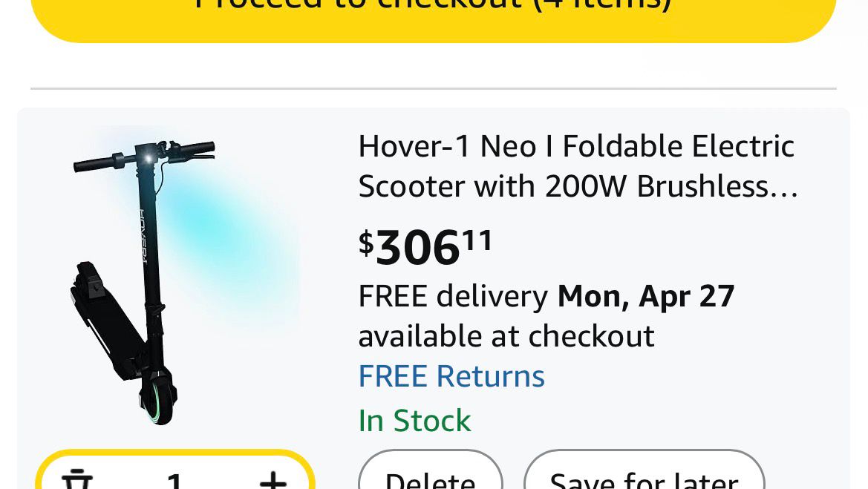Tap the dollar sign beside the price

click(x=366, y=243)
